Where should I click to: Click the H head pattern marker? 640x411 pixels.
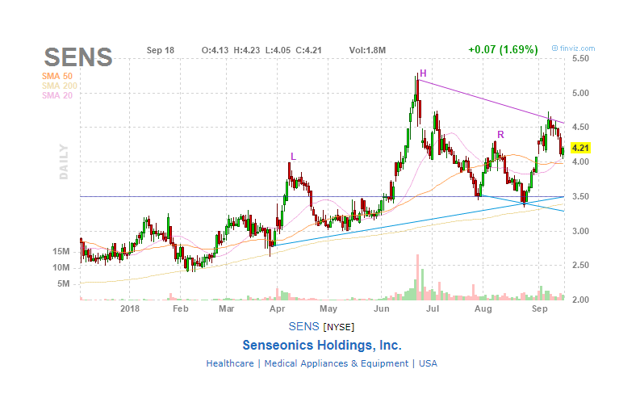pyautogui.click(x=423, y=73)
